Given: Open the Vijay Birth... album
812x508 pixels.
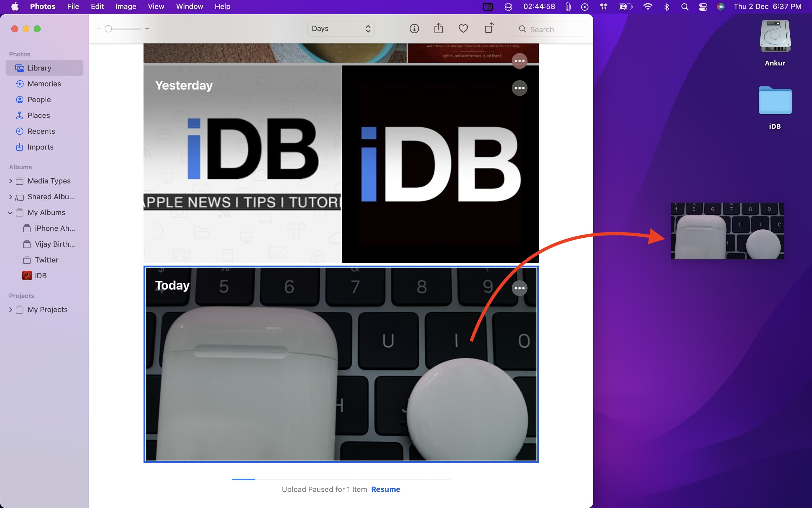Looking at the screenshot, I should [45, 244].
